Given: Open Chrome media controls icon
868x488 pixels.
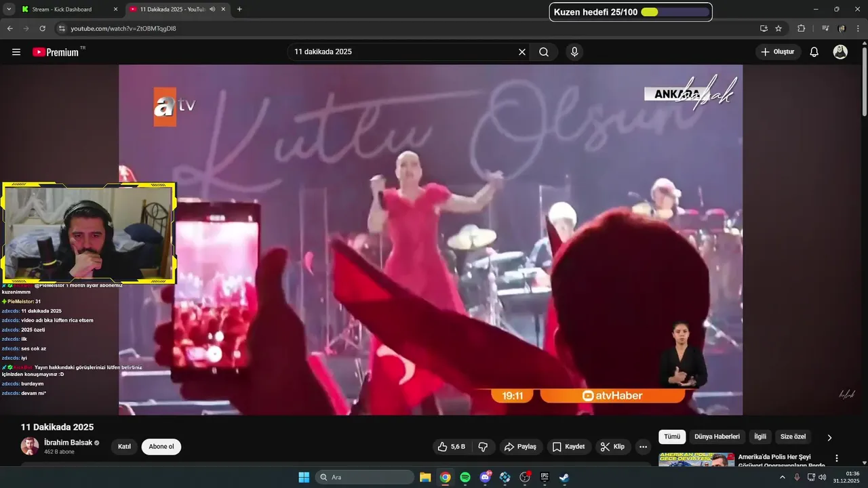Looking at the screenshot, I should point(825,28).
